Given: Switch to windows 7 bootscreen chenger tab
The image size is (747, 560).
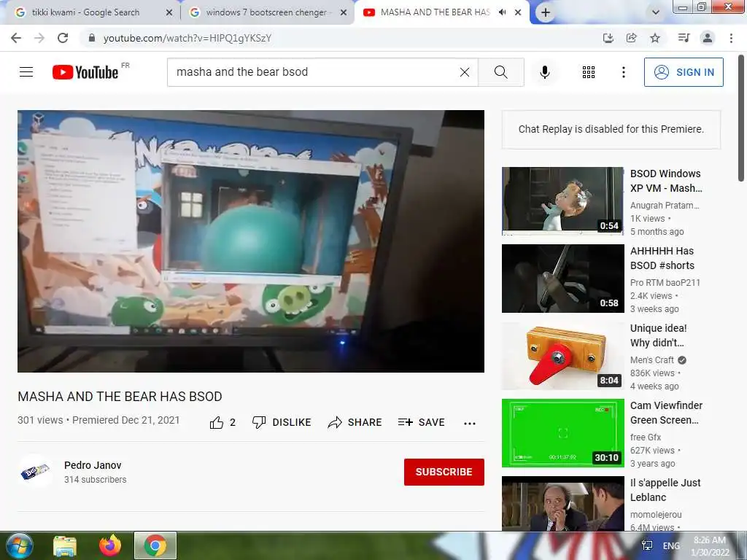Looking at the screenshot, I should click(266, 12).
